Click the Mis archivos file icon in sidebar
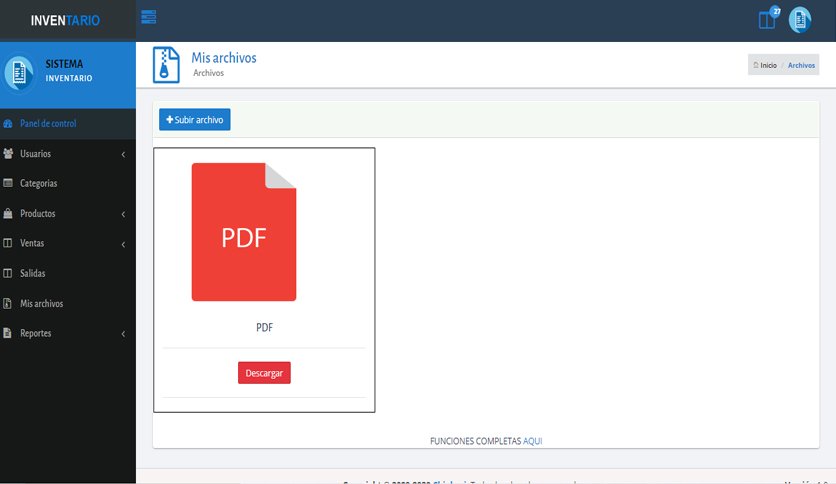Viewport: 836px width, 484px height. click(x=7, y=303)
